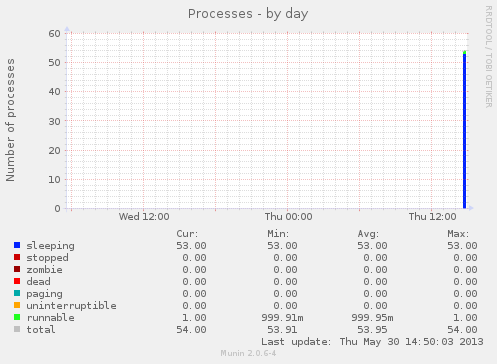Click the stopped legend color swatch
The height and width of the screenshot is (364, 497).
point(17,257)
